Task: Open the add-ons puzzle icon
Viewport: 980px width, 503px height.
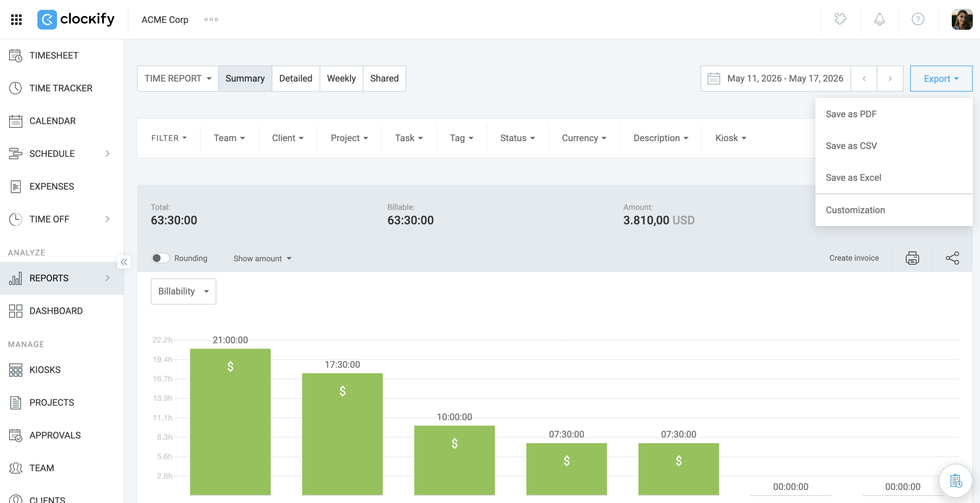Action: 840,19
